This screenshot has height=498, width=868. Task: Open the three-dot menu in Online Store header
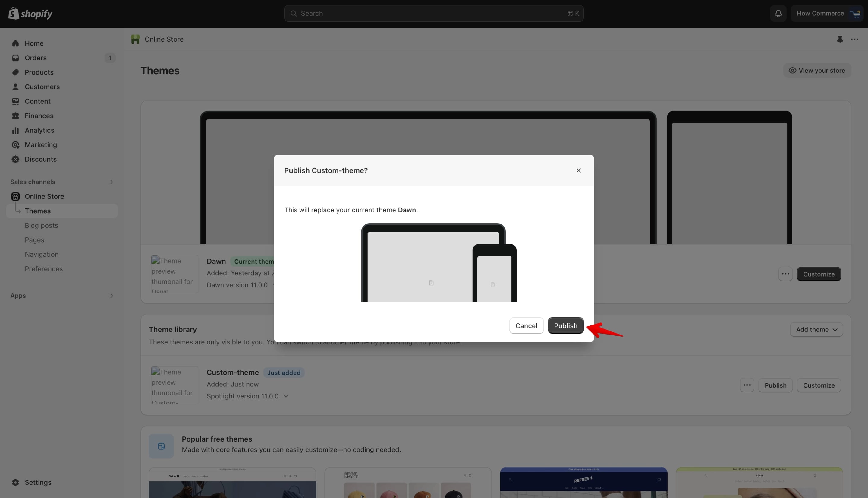point(854,39)
